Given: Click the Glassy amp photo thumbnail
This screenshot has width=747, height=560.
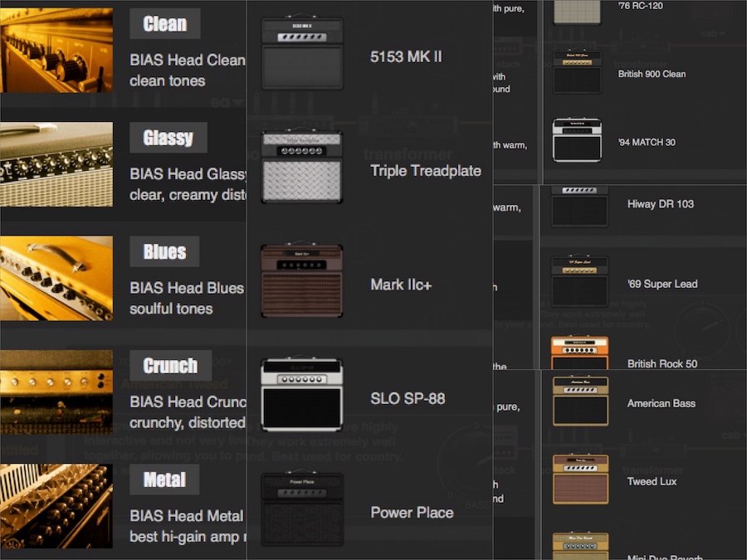Looking at the screenshot, I should click(x=56, y=164).
